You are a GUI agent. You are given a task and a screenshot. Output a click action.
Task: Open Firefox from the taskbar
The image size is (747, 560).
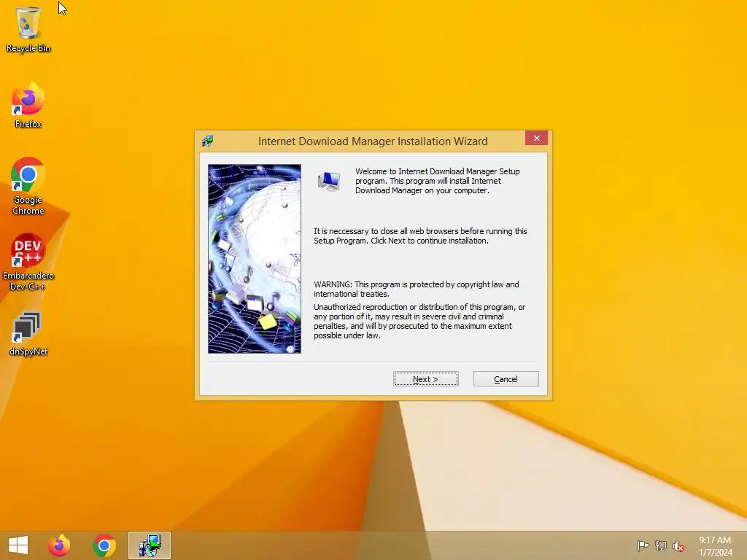click(59, 545)
